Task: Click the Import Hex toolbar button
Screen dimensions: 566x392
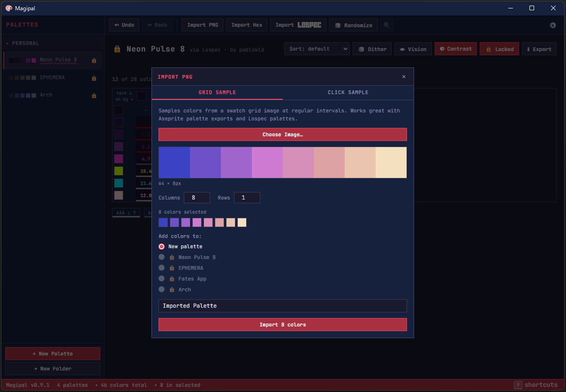Action: [x=247, y=25]
